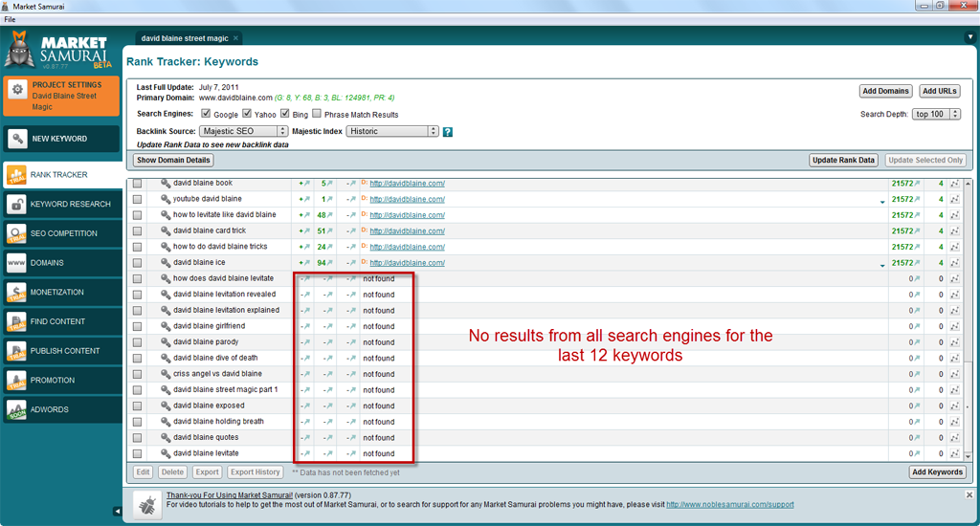The image size is (980, 526).
Task: Enable Phrase Match Results checkbox
Action: (317, 114)
